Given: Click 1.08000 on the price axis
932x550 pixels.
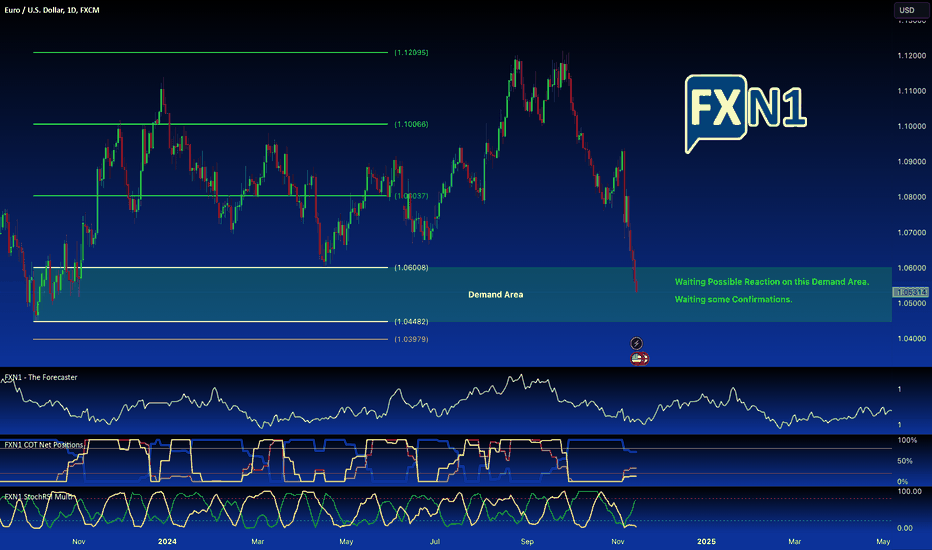Looking at the screenshot, I should click(x=912, y=197).
